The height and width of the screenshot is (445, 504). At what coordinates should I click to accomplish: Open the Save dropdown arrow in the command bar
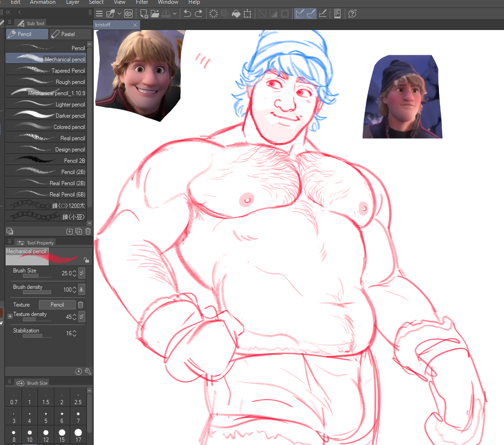point(175,14)
